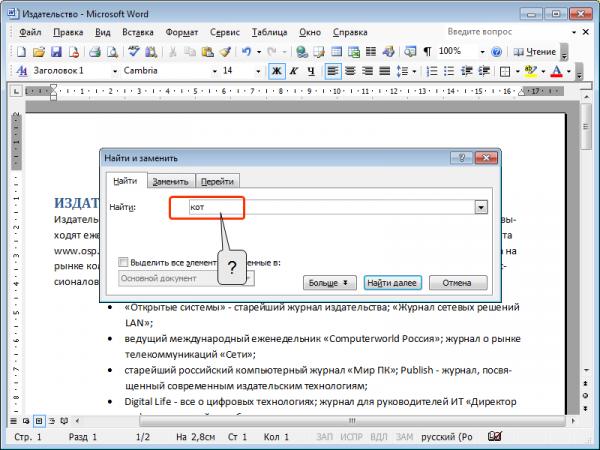Open the highlight color dropdown arrow
This screenshot has height=450, width=600.
point(543,72)
